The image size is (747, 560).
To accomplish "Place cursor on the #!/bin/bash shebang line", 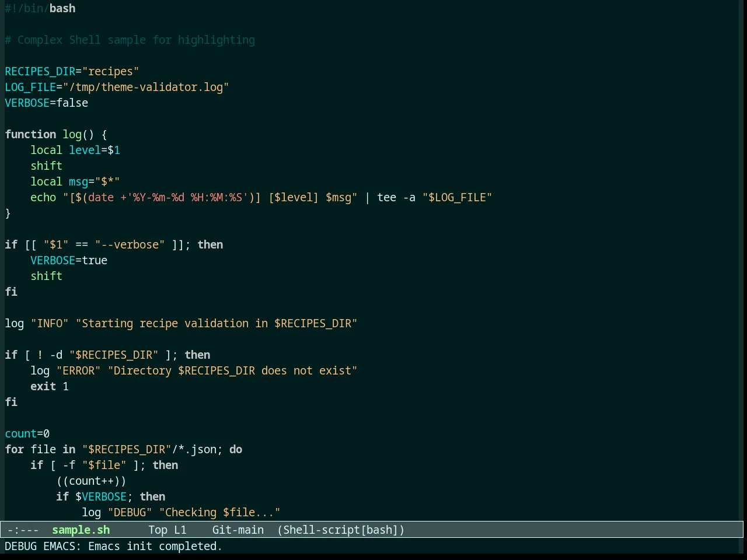I will pyautogui.click(x=40, y=8).
